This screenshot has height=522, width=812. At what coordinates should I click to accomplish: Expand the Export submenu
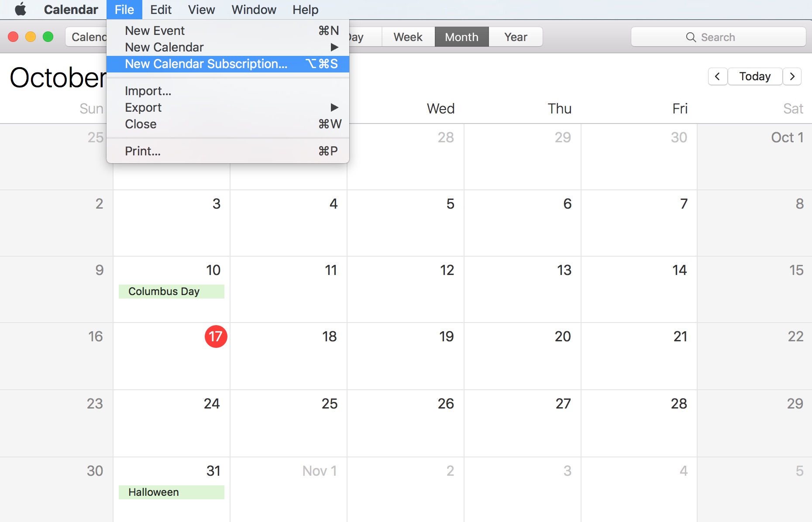227,107
